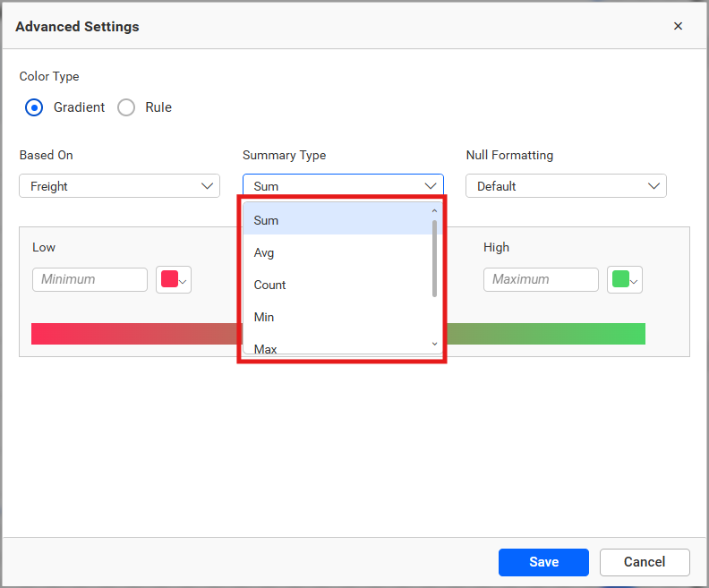Open the Null Formatting dropdown
Viewport: 709px width, 588px height.
(x=566, y=186)
